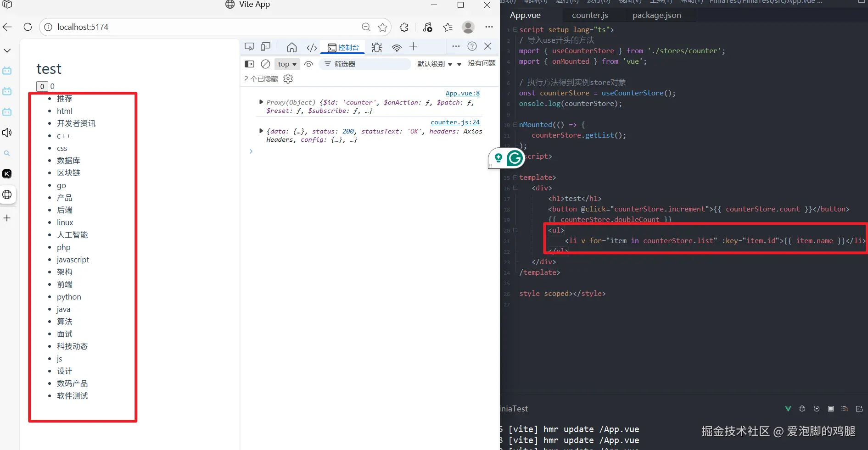Focus the 筛选器 filter field
This screenshot has height=450, width=868.
[x=365, y=64]
